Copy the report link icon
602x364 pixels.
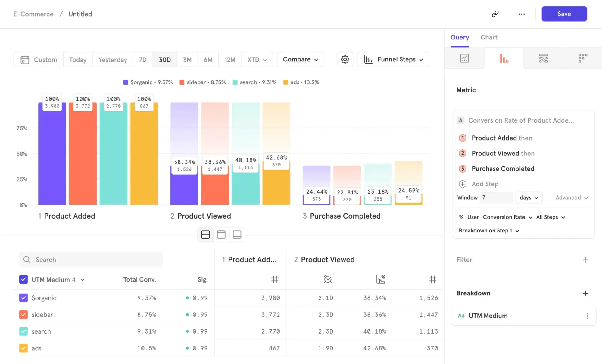[x=496, y=14]
